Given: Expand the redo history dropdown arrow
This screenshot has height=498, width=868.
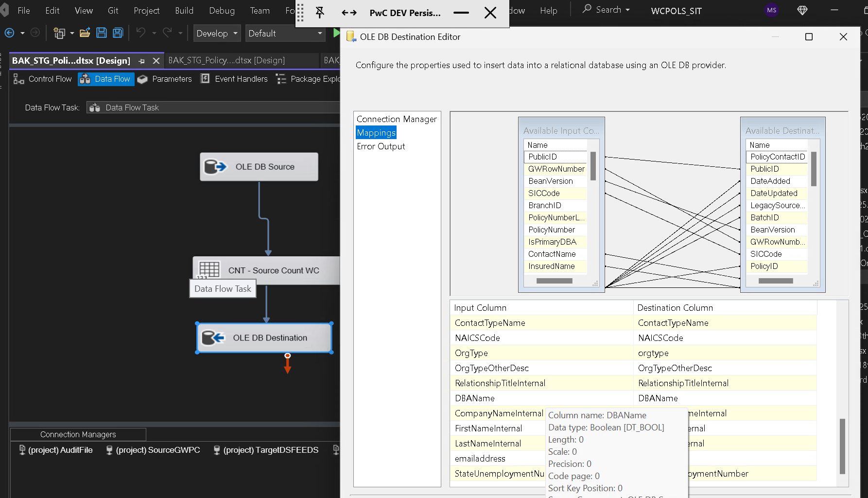Looking at the screenshot, I should pos(180,33).
